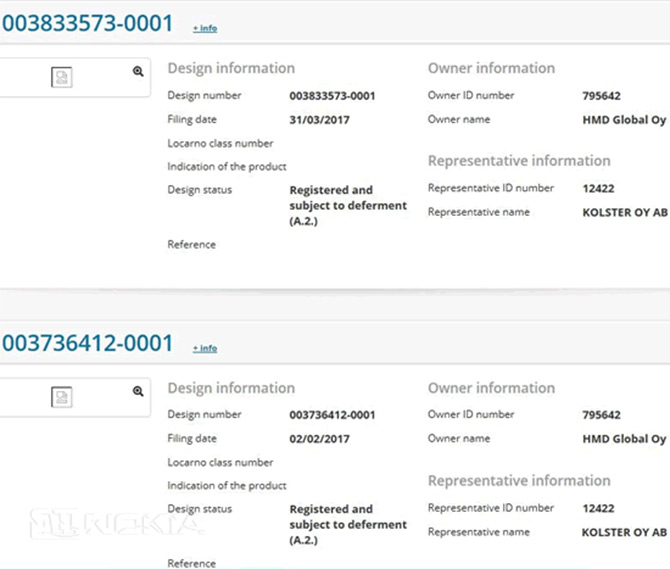Click owner name HMD Global Oy in second record
This screenshot has width=670, height=569.
(x=624, y=439)
